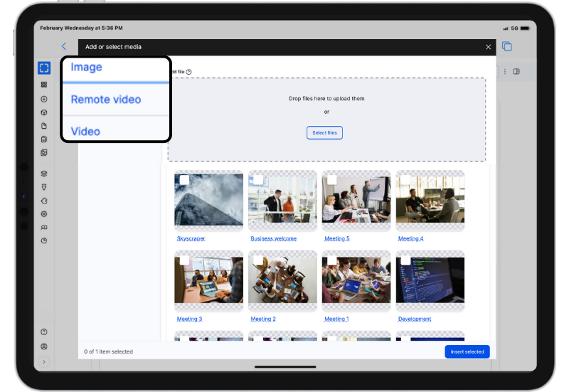This screenshot has height=392, width=569.
Task: Select the Meeting 4 checkbox
Action: tap(405, 180)
